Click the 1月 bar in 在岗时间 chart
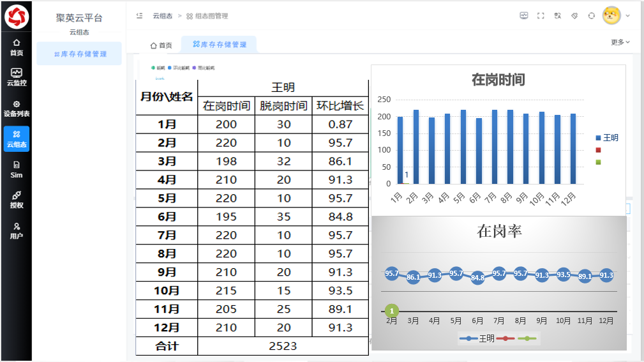This screenshot has width=644, height=362. [400, 150]
